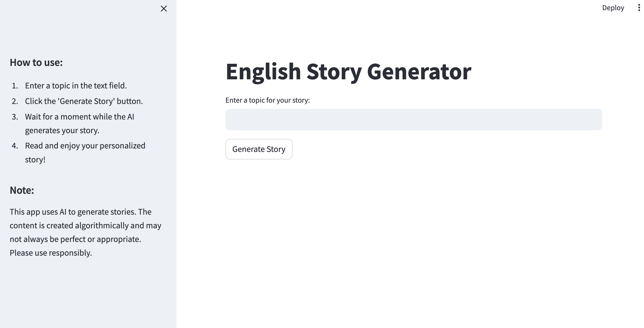Click the list number '2.' marker
This screenshot has width=644, height=328.
click(x=15, y=101)
